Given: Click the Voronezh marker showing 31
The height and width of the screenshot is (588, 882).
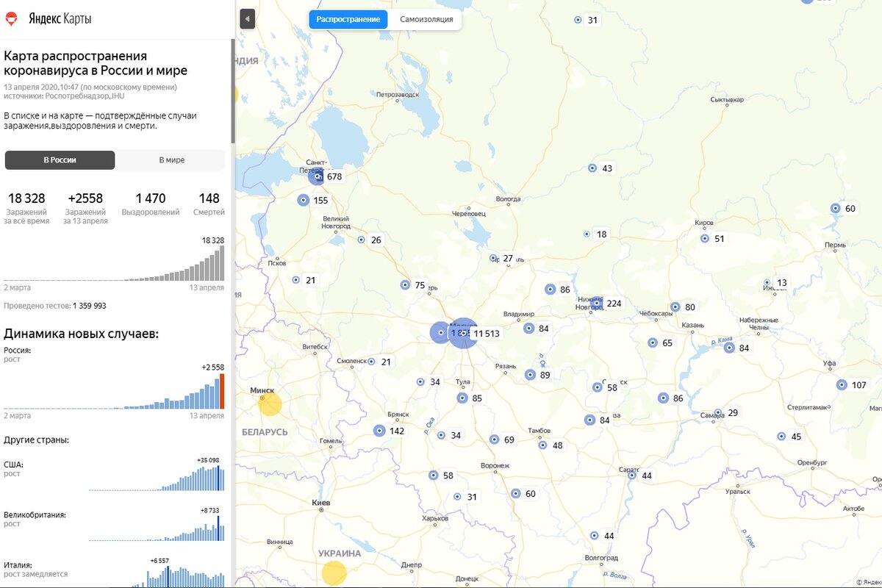Looking at the screenshot, I should [x=456, y=497].
